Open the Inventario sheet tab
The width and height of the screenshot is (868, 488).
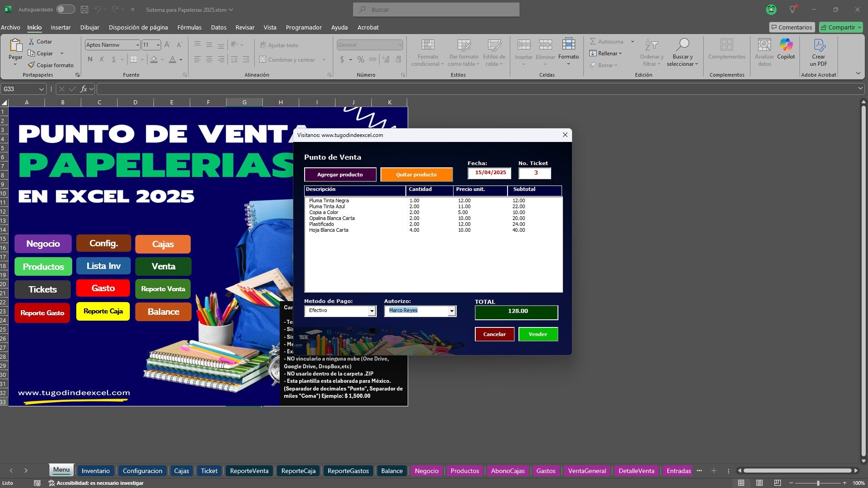click(95, 471)
